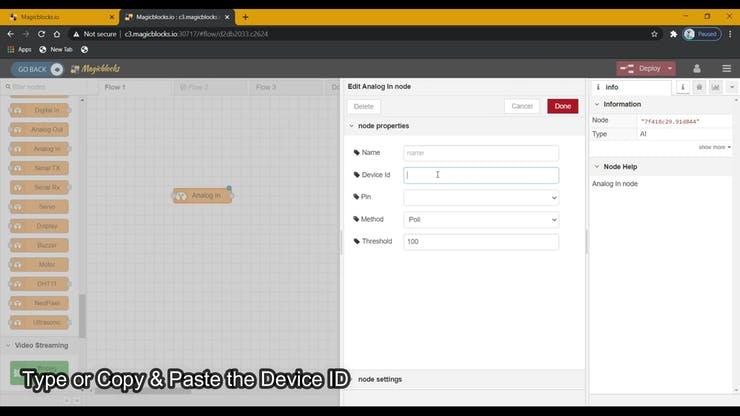The height and width of the screenshot is (416, 740).
Task: Open the hamburger menu in the header
Action: [725, 68]
